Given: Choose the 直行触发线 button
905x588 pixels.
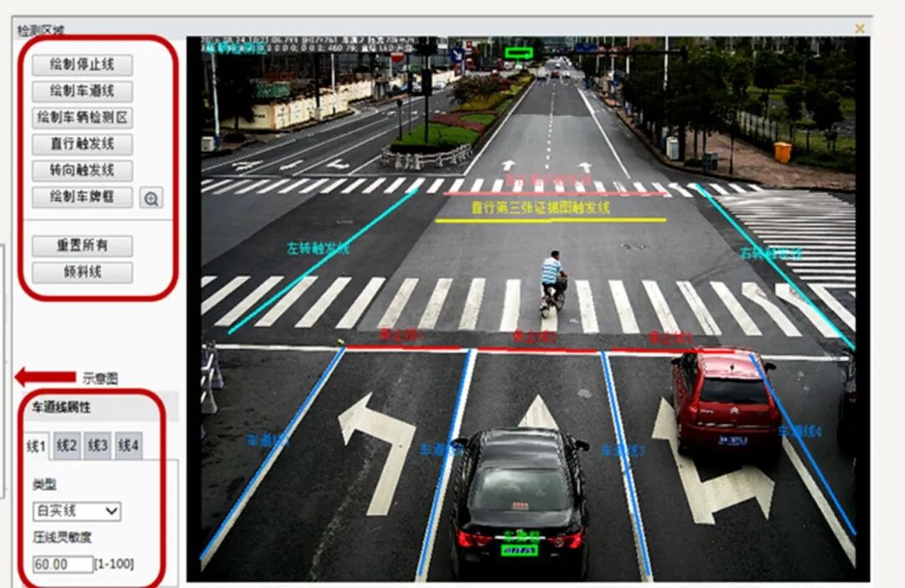Looking at the screenshot, I should tap(82, 144).
